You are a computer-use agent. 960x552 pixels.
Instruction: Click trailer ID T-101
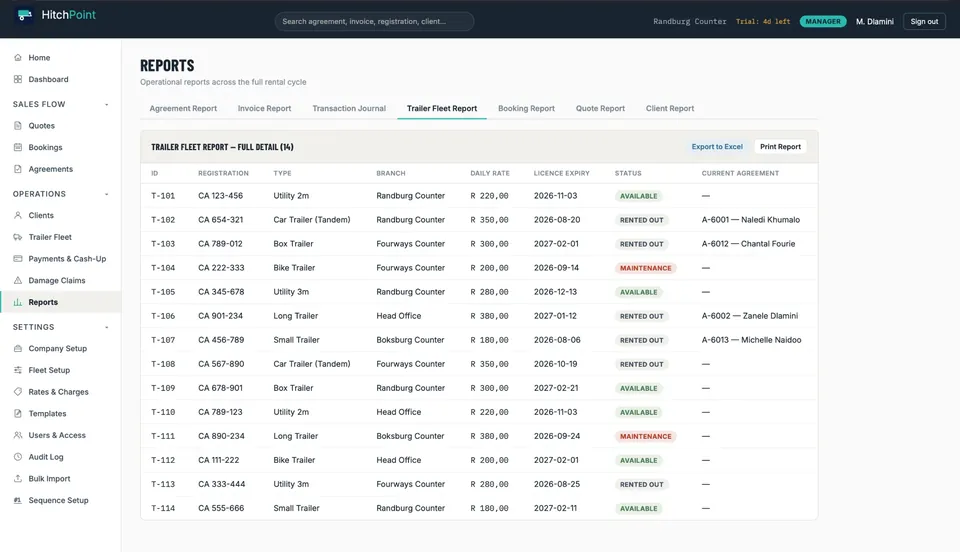click(x=163, y=196)
